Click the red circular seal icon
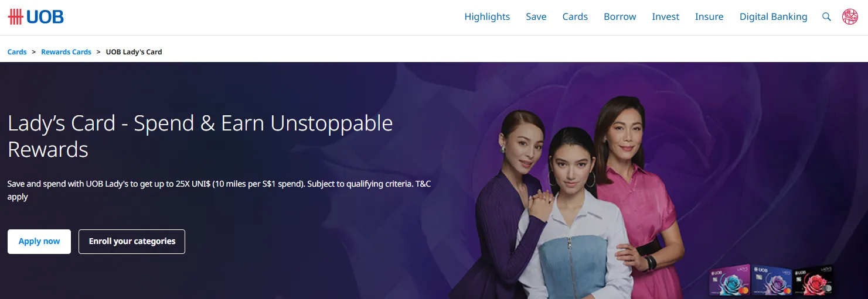 [x=850, y=17]
